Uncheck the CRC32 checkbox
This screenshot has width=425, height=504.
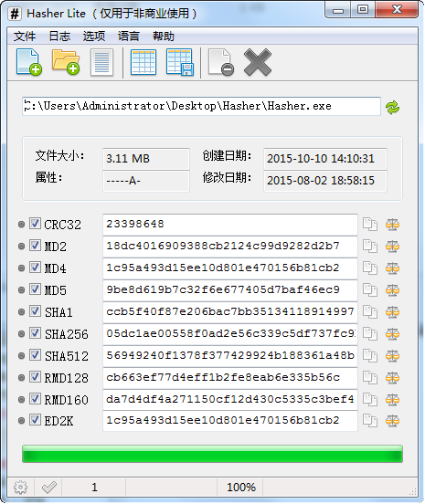(x=35, y=224)
